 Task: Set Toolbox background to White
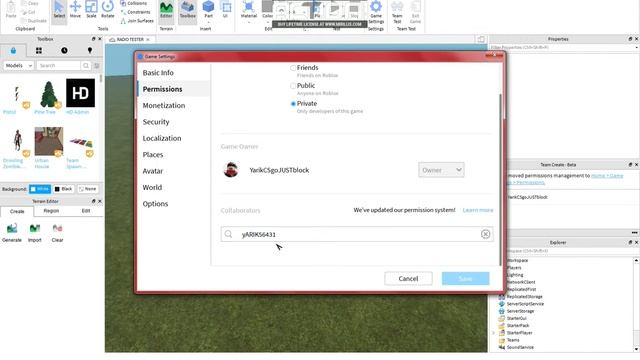40,189
